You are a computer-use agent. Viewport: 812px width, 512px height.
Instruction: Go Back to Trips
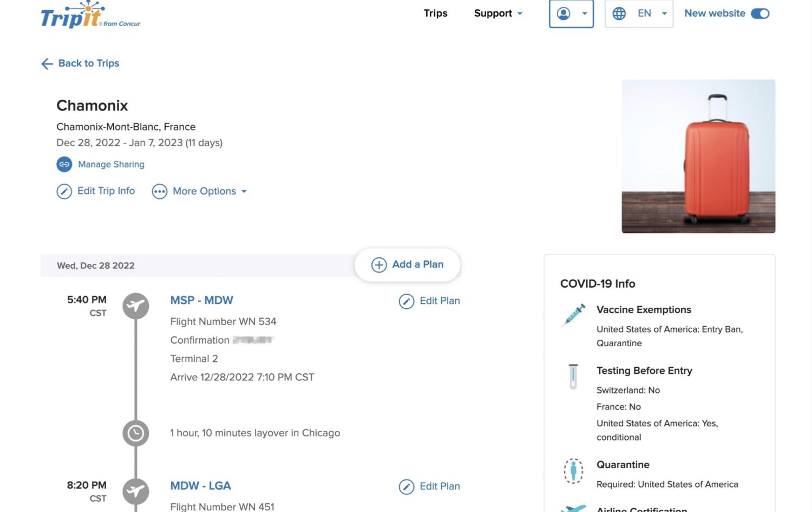click(x=89, y=63)
